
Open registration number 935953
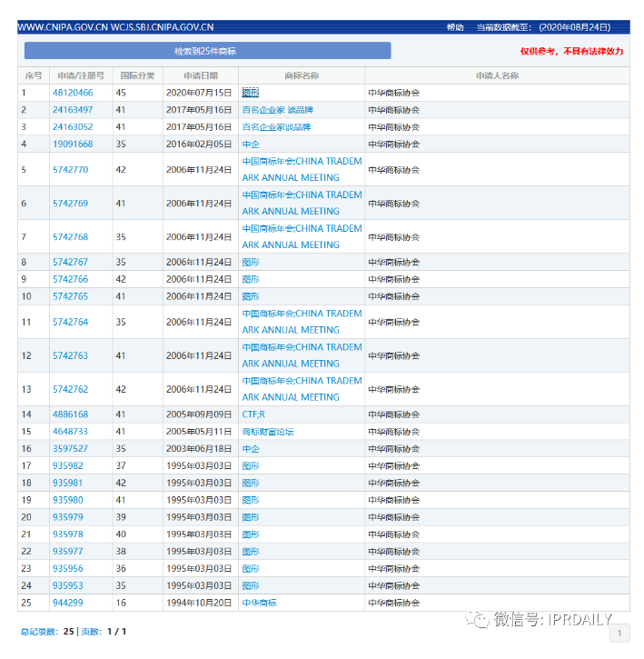(x=68, y=586)
